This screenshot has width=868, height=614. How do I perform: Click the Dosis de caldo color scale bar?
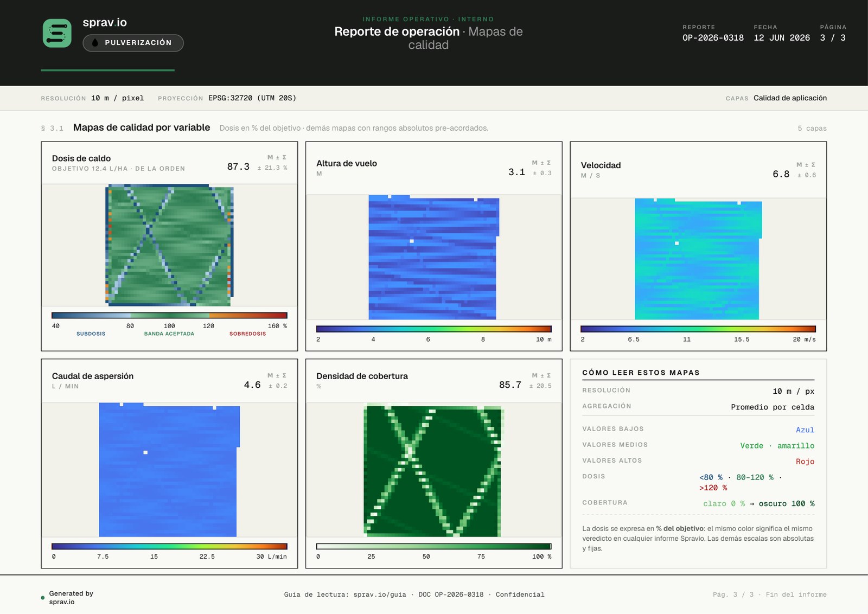[x=169, y=315]
